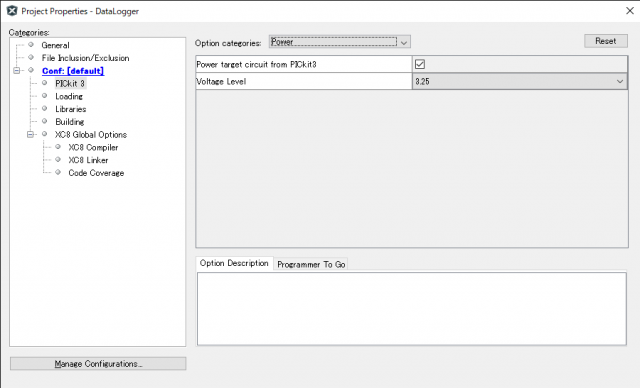
Task: Switch to Programmer To Go tab
Action: click(311, 264)
